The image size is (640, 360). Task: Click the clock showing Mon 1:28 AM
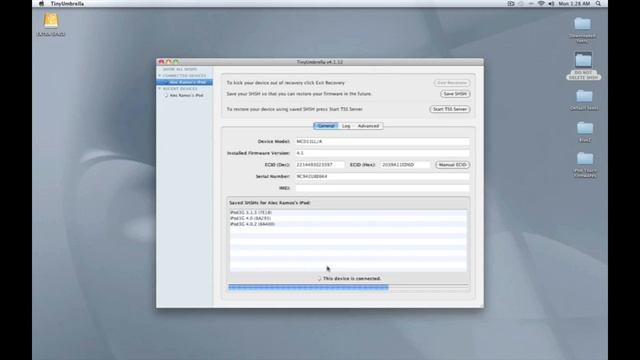click(x=574, y=4)
